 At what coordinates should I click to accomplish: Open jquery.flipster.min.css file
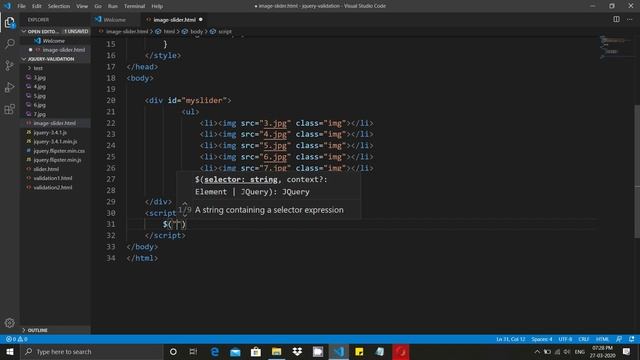59,151
